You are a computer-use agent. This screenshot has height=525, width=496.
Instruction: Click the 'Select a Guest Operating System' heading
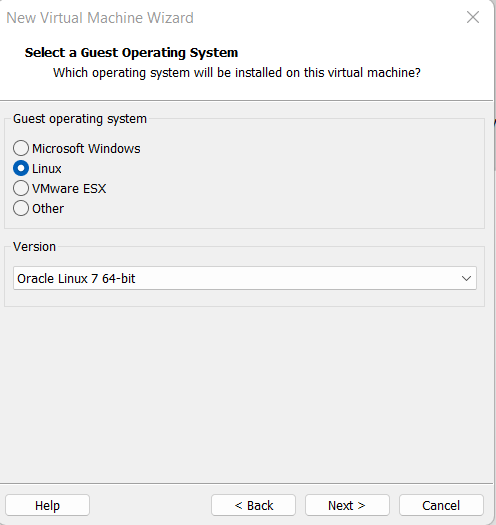[x=131, y=53]
